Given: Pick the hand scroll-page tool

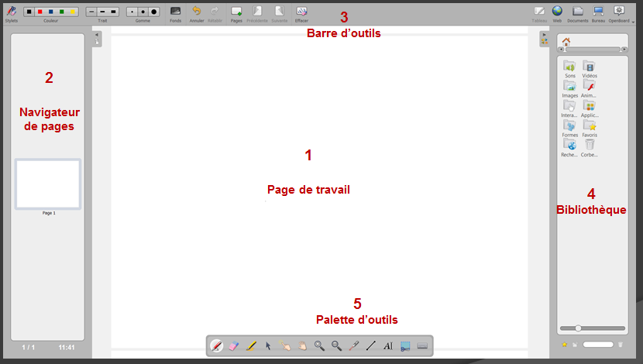Looking at the screenshot, I should coord(302,346).
